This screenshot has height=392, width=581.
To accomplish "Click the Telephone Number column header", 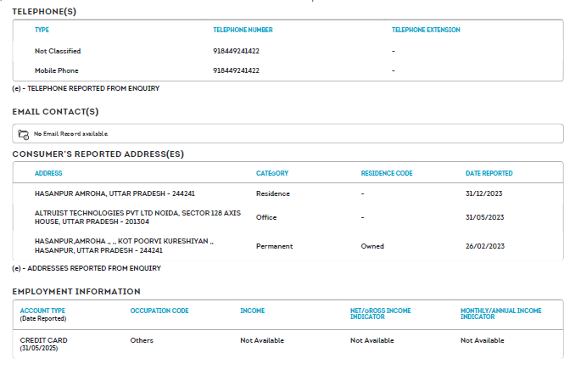I will click(243, 30).
